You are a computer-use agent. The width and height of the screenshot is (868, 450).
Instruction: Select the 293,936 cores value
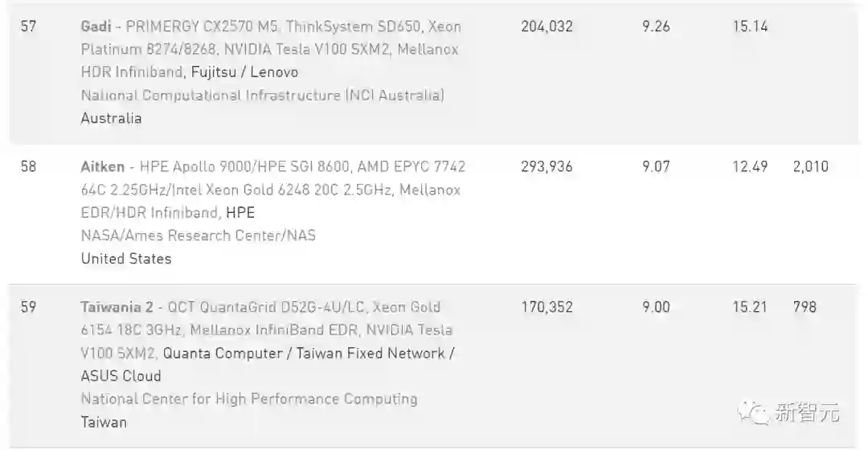(x=547, y=167)
